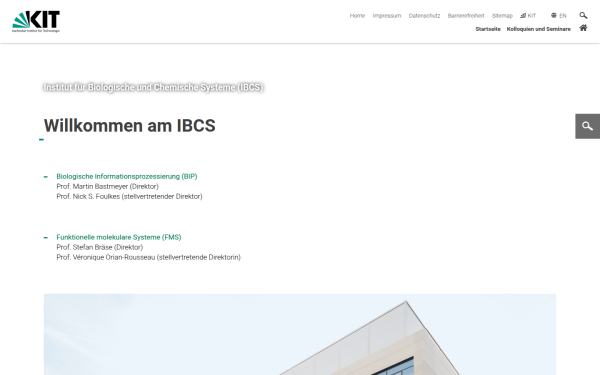
Task: Open the KIT link in top navigation
Action: [528, 16]
